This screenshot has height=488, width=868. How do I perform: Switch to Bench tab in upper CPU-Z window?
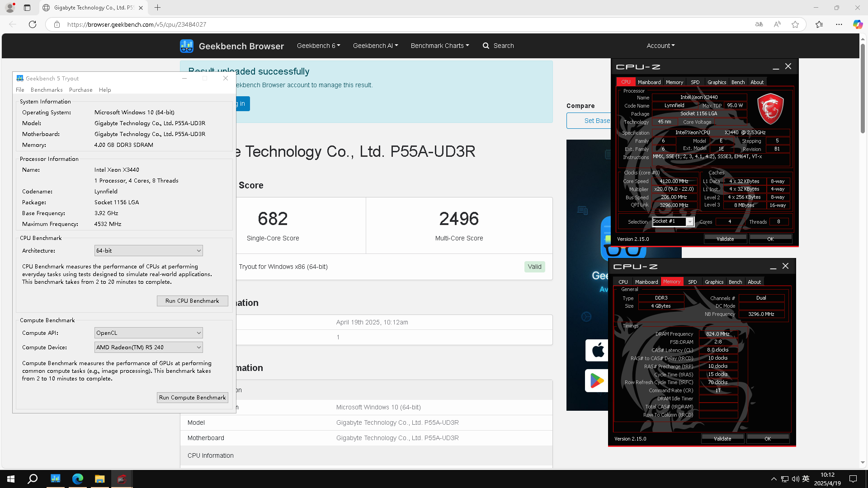tap(738, 82)
